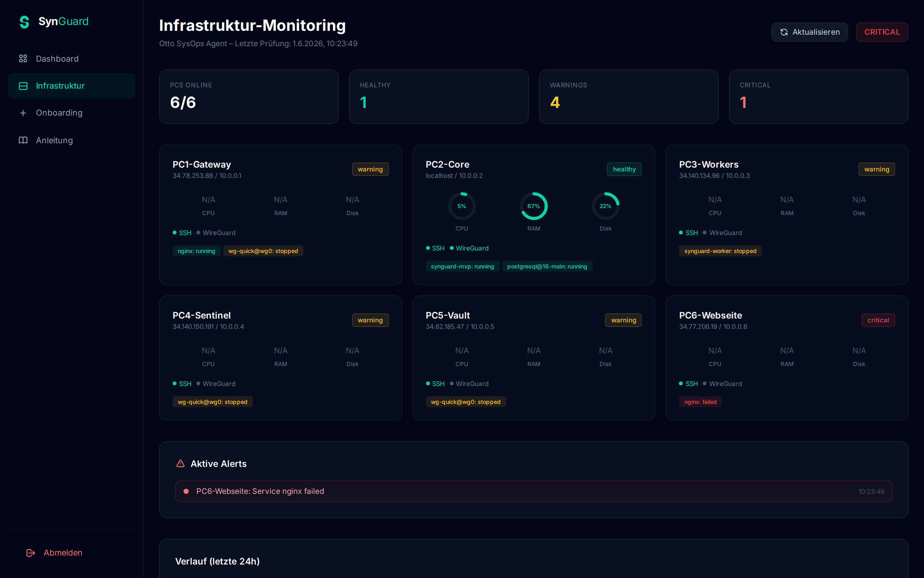Click 'postgresql@16-main: running' tag

tap(547, 267)
